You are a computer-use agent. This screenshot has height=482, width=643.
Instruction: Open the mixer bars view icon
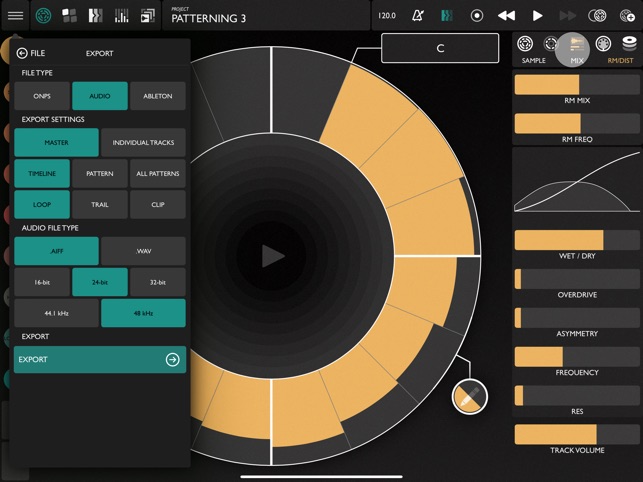pos(121,16)
